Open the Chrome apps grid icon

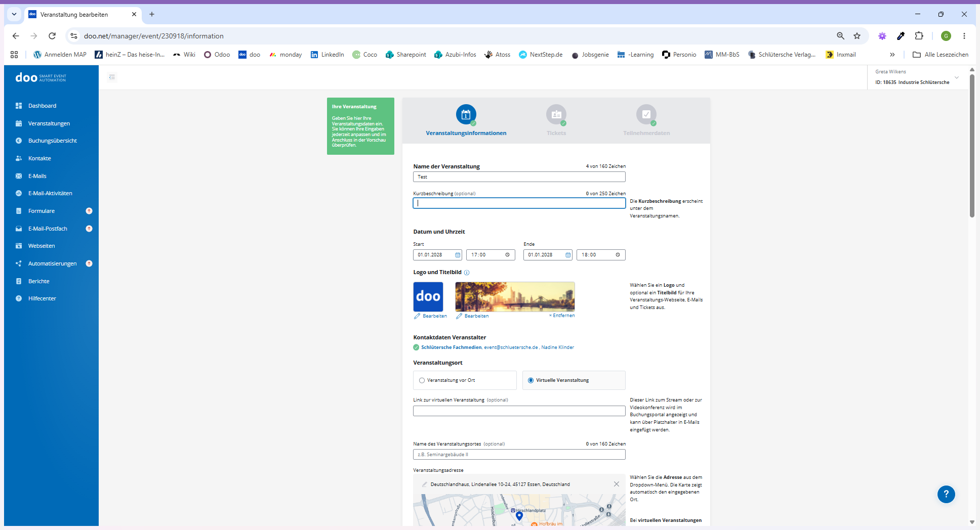14,55
